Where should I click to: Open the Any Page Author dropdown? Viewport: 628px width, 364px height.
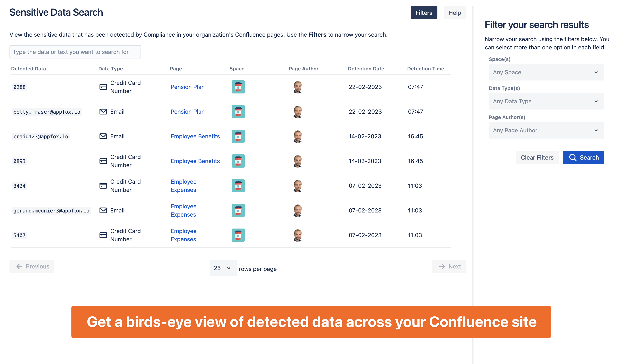[546, 130]
